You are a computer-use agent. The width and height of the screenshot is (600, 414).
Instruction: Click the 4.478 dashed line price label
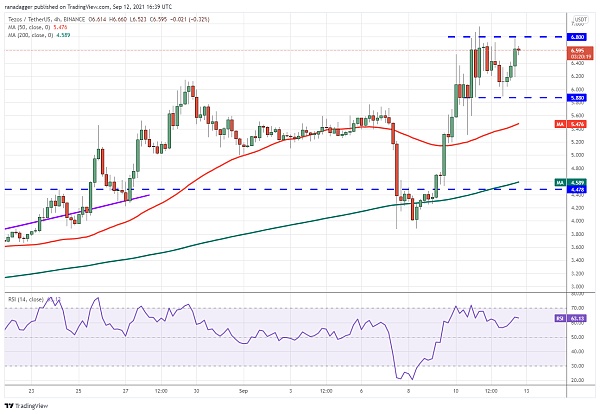click(x=577, y=189)
